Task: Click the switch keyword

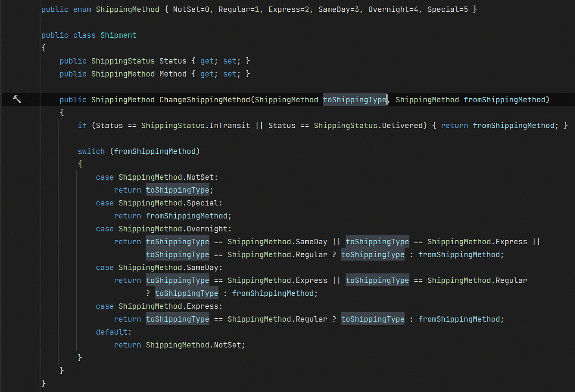Action: [x=91, y=151]
